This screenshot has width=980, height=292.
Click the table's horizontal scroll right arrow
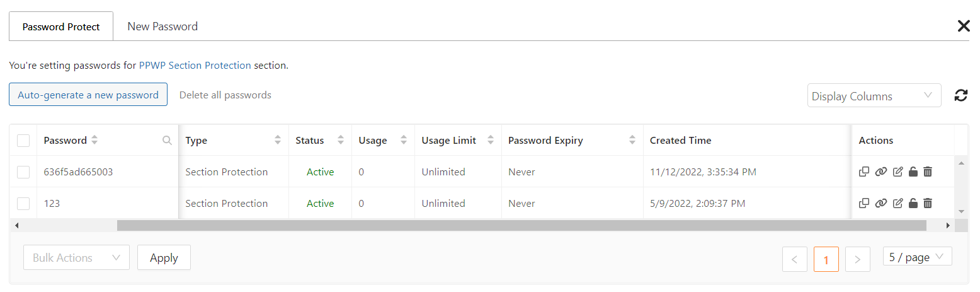coord(948,225)
